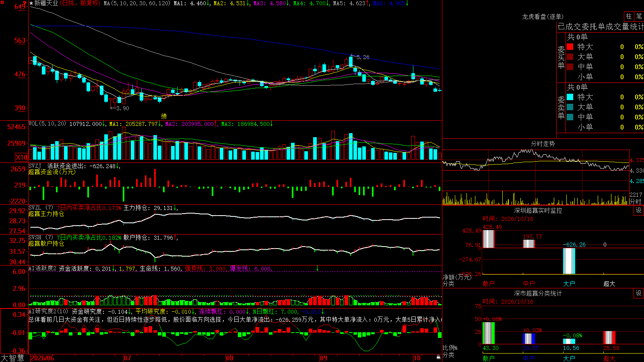
Task: Click the 新疆天业 stock name
Action: [46, 3]
